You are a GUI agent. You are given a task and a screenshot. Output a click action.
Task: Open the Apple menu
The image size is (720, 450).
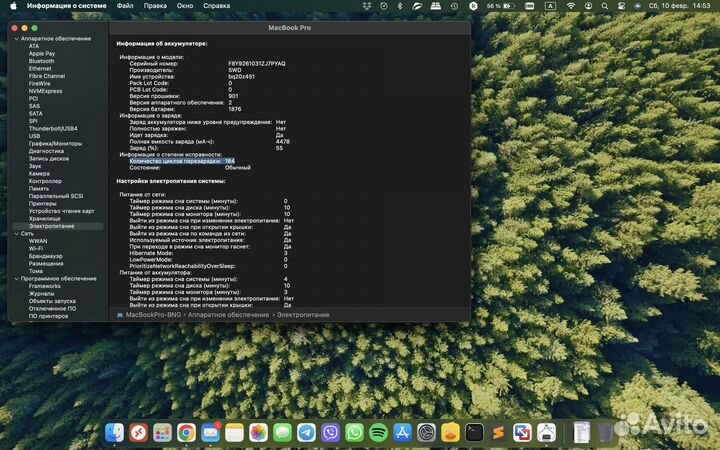(x=13, y=6)
